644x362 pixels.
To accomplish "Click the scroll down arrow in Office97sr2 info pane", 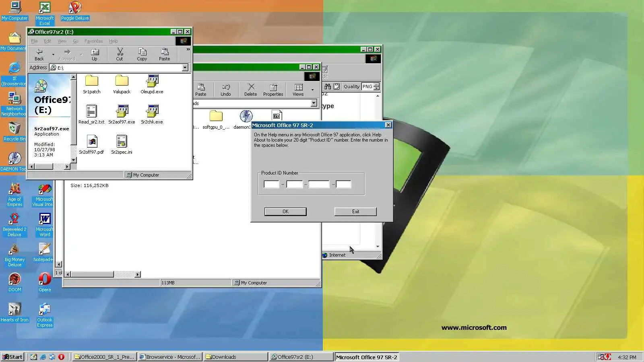I will (73, 160).
